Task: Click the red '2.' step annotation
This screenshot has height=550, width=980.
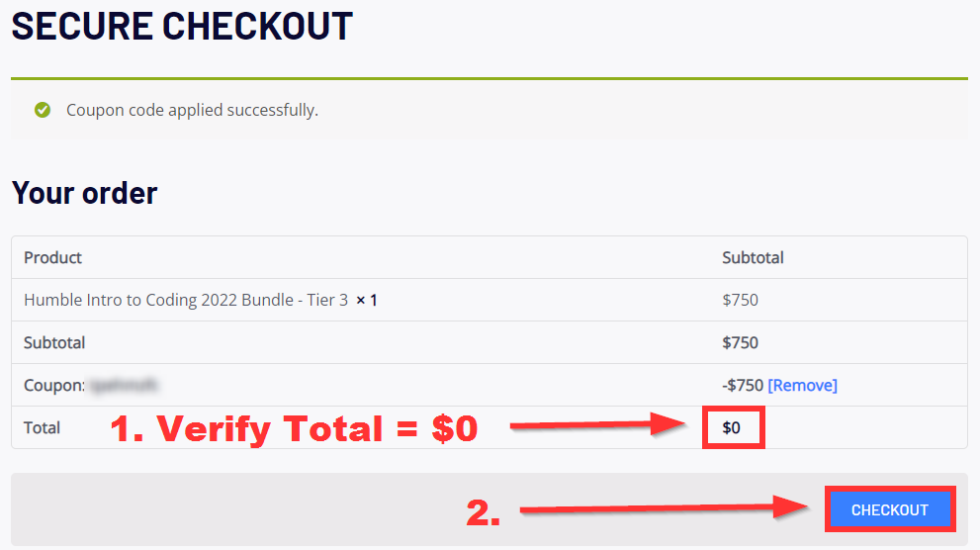Action: (484, 512)
